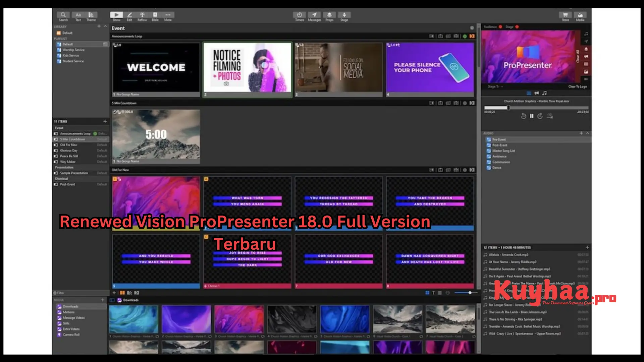Toggle the Media bin from the toolbar
Screen dimensions: 644x362
pos(580,16)
